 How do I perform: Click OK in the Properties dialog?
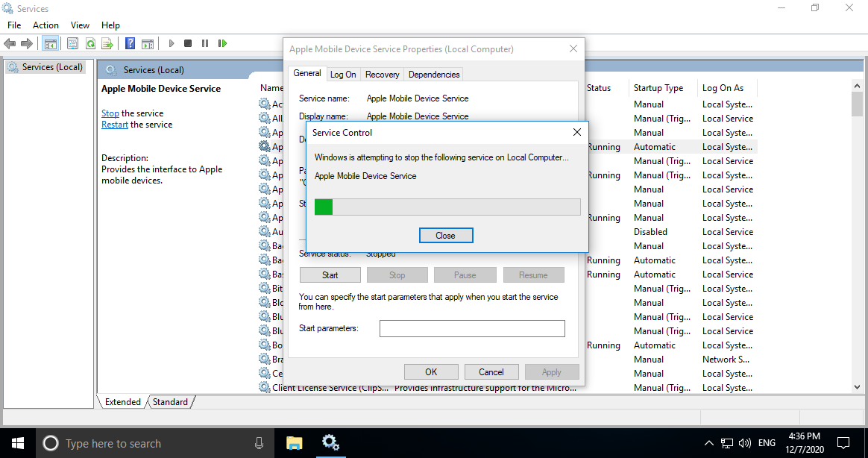pyautogui.click(x=431, y=371)
